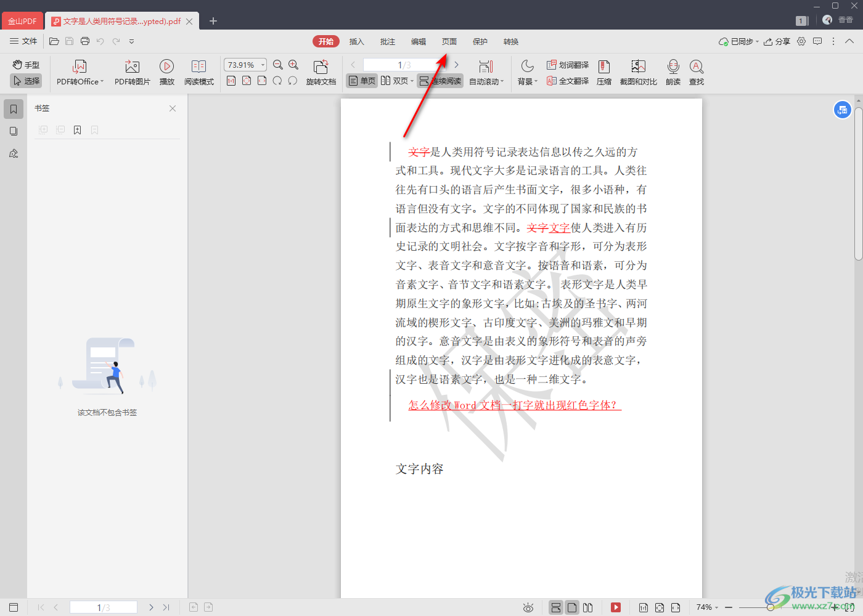The height and width of the screenshot is (616, 863).
Task: Click the zoom out magnifier icon
Action: click(x=278, y=65)
